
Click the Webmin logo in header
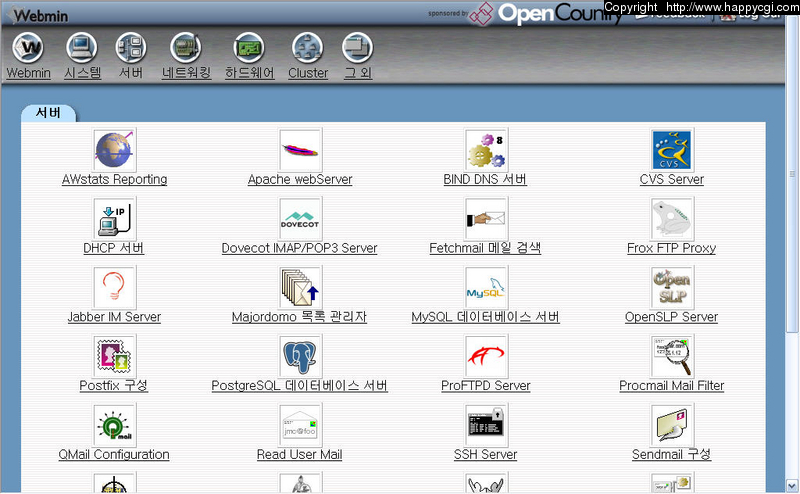point(37,15)
